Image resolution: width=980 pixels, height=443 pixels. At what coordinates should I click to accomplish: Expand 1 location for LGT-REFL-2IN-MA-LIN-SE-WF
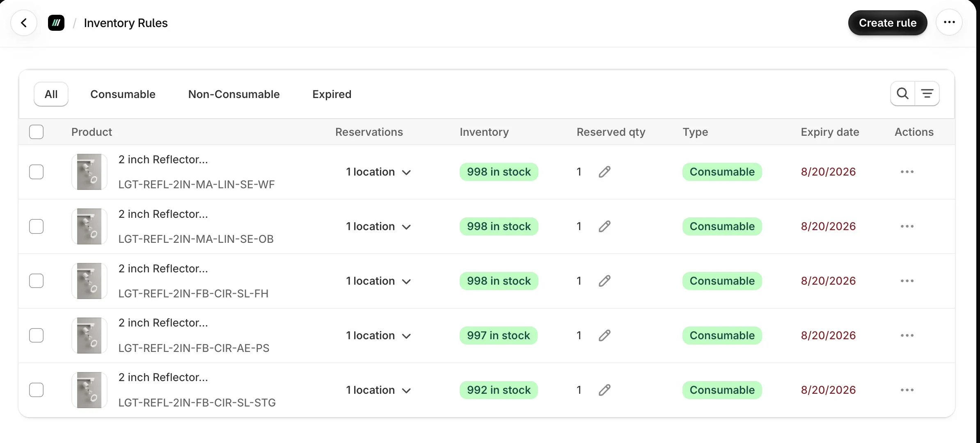[x=378, y=172]
